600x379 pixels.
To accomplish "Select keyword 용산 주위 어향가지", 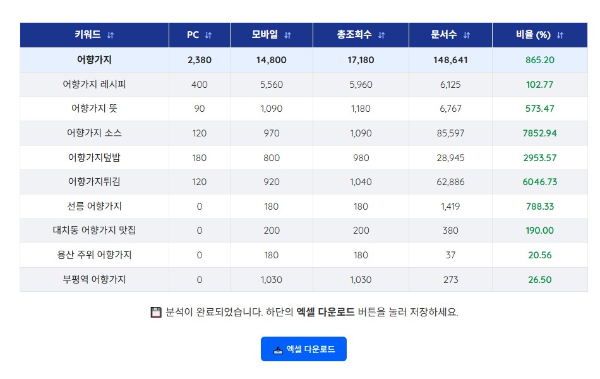I will (94, 255).
